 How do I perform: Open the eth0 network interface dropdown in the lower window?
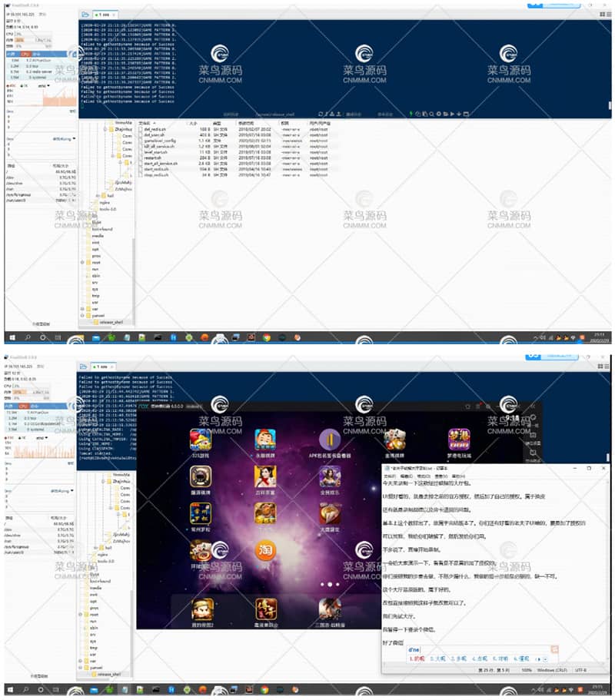point(43,438)
